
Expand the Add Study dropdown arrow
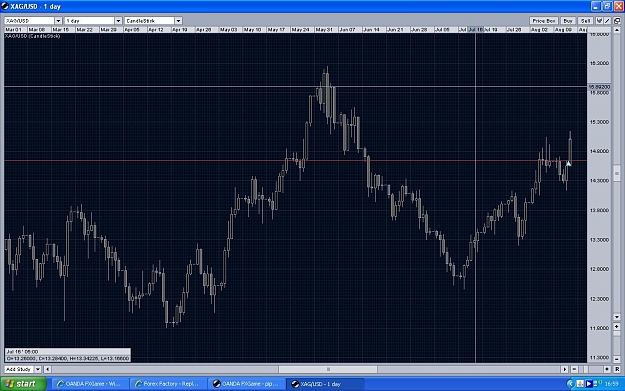click(38, 369)
